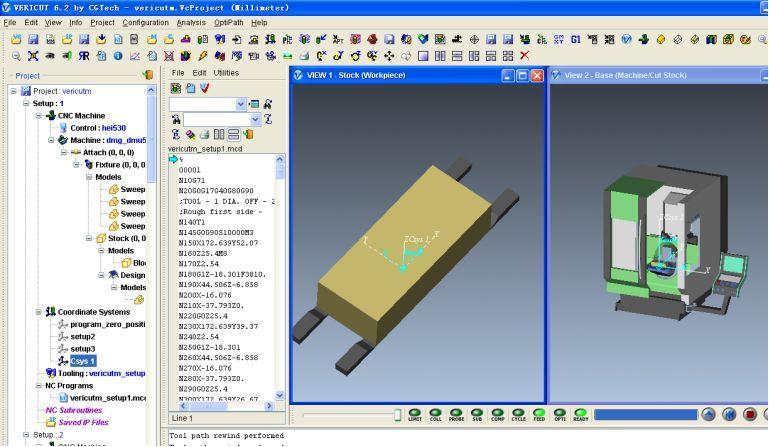The image size is (769, 447).
Task: Click the blue info circle icon
Action: pos(118,56)
